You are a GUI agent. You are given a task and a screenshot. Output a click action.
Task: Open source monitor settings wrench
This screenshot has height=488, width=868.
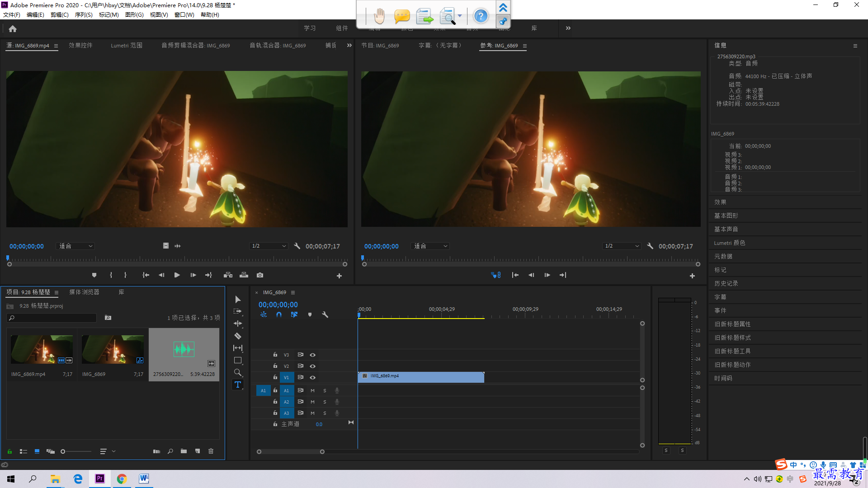click(x=297, y=246)
